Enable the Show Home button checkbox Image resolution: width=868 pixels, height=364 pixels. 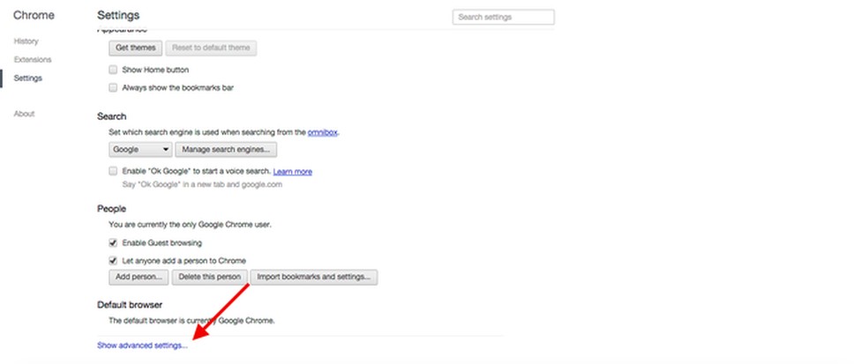click(x=113, y=70)
